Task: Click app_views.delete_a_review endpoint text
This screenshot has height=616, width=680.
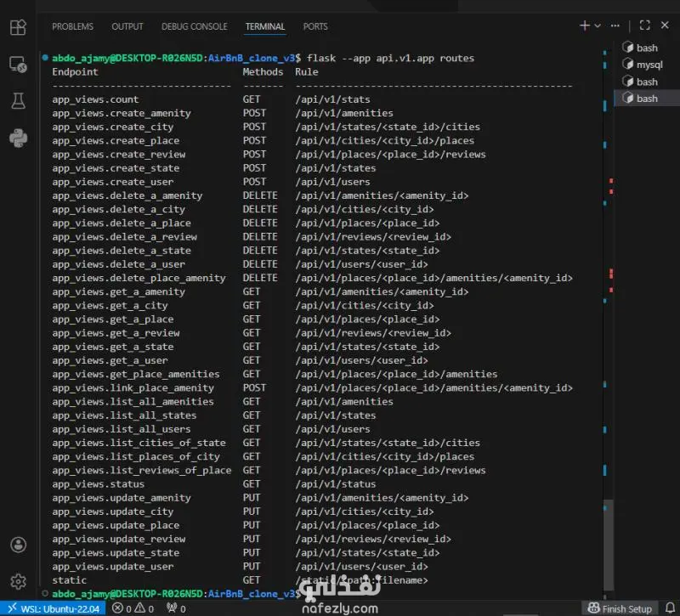Action: (124, 237)
